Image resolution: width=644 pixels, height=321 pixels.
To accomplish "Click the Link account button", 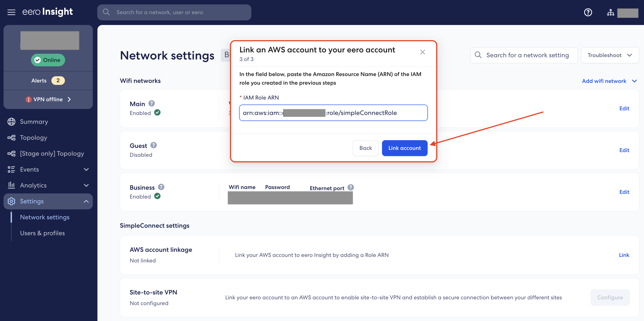I will [x=405, y=148].
